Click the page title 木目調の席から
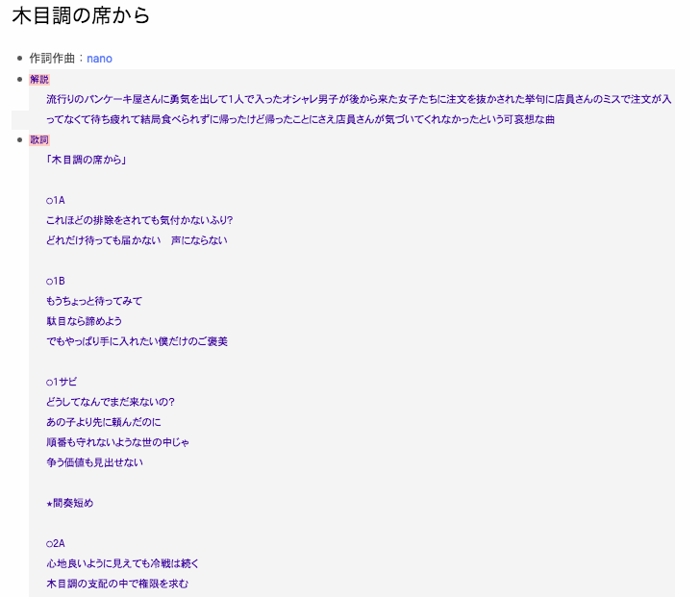Viewport: 700px width, 597px height. pyautogui.click(x=81, y=16)
